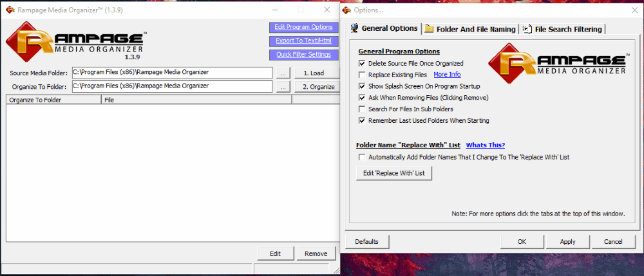Toggle Remember Last Used Folders When Starting
The width and height of the screenshot is (644, 276).
coord(362,121)
